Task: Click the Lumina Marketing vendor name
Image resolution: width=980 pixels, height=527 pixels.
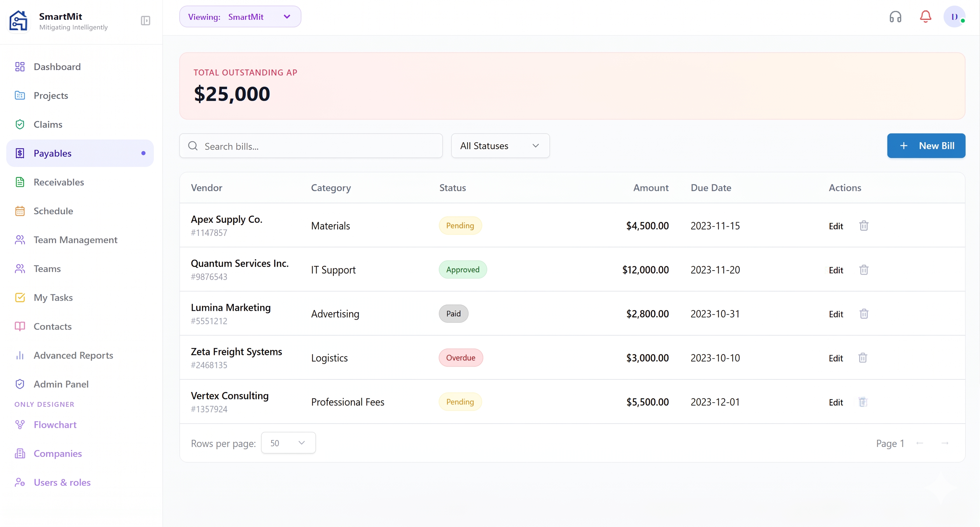Action: tap(230, 307)
